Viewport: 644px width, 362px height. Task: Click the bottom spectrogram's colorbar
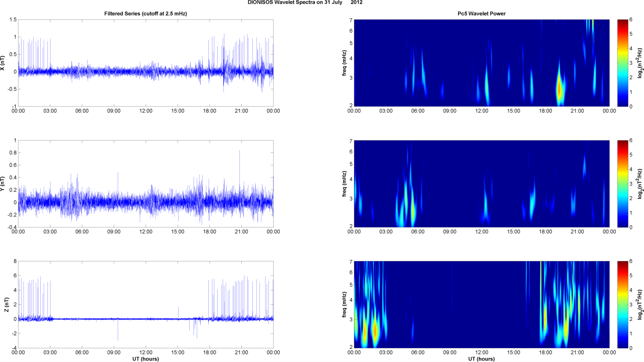622,305
